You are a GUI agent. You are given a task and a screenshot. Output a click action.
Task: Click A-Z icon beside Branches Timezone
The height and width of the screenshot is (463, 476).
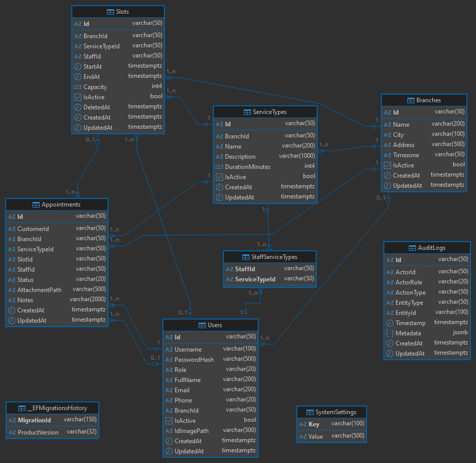click(387, 155)
